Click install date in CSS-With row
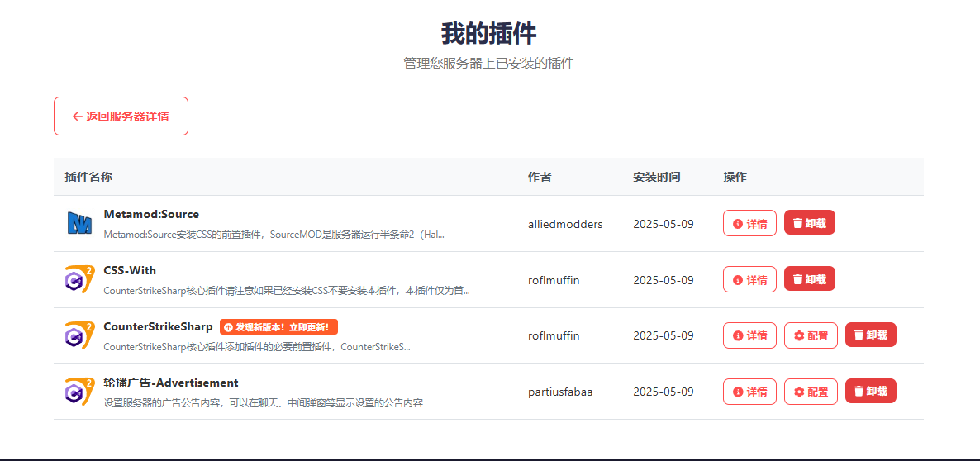This screenshot has height=461, width=980. [x=664, y=280]
